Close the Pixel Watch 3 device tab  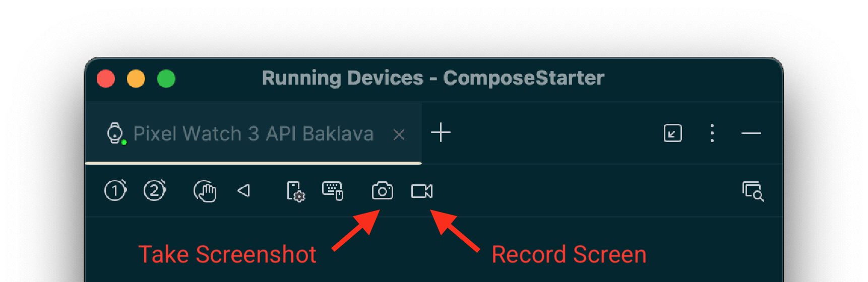coord(399,134)
